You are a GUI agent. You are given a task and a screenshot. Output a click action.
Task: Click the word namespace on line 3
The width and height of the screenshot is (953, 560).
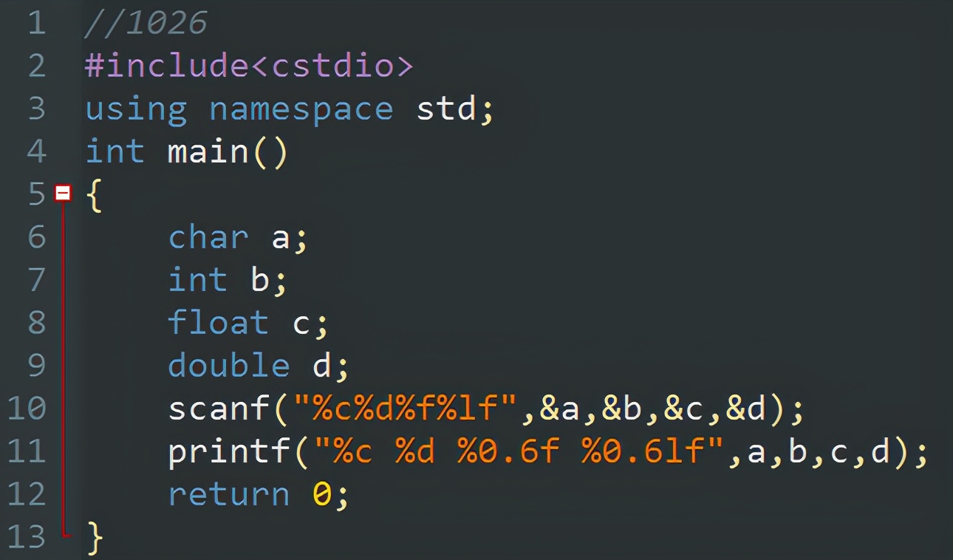point(301,109)
